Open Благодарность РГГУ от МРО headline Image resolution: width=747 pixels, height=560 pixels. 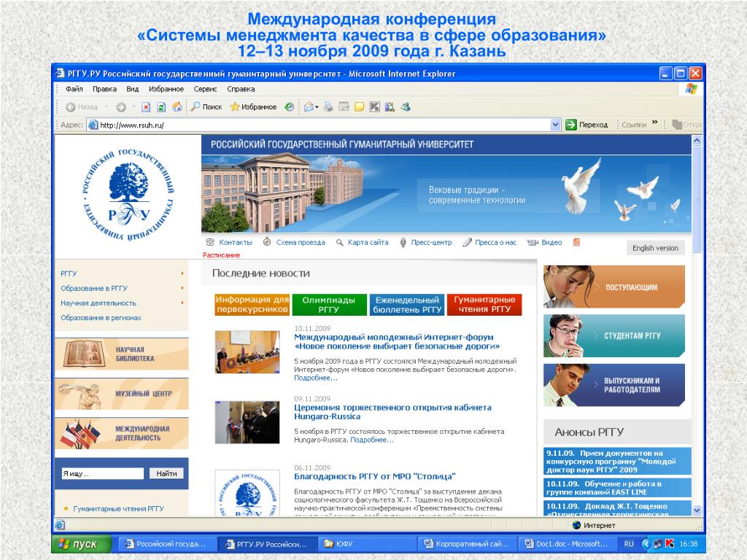click(x=374, y=477)
